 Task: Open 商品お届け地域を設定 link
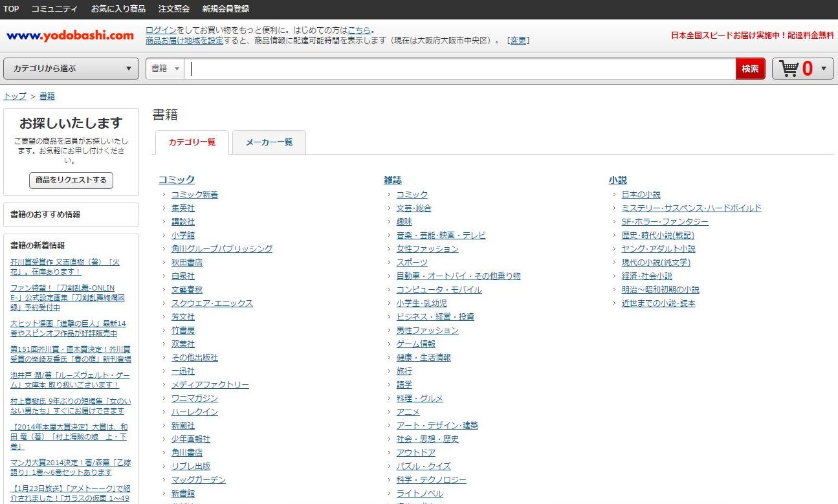[x=184, y=40]
